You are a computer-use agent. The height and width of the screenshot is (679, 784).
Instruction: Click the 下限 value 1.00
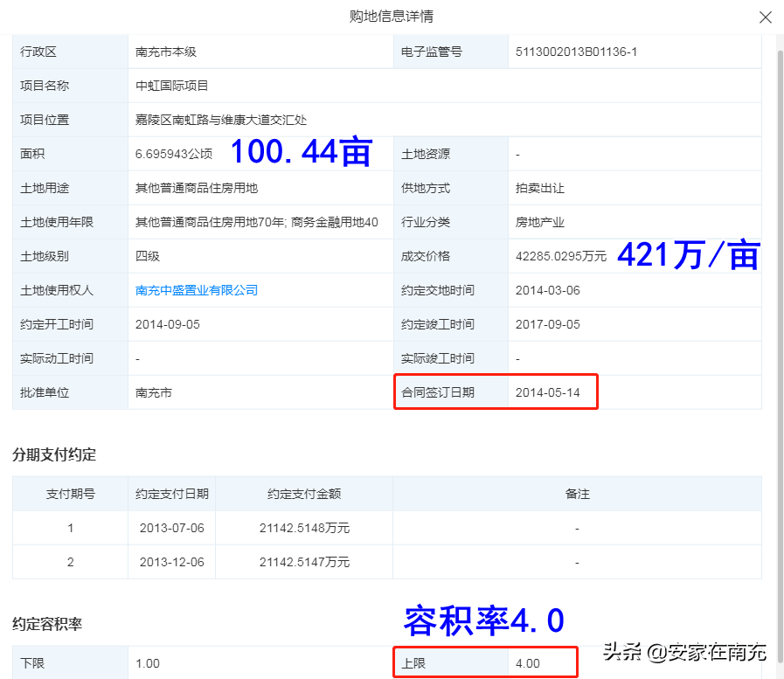(148, 663)
